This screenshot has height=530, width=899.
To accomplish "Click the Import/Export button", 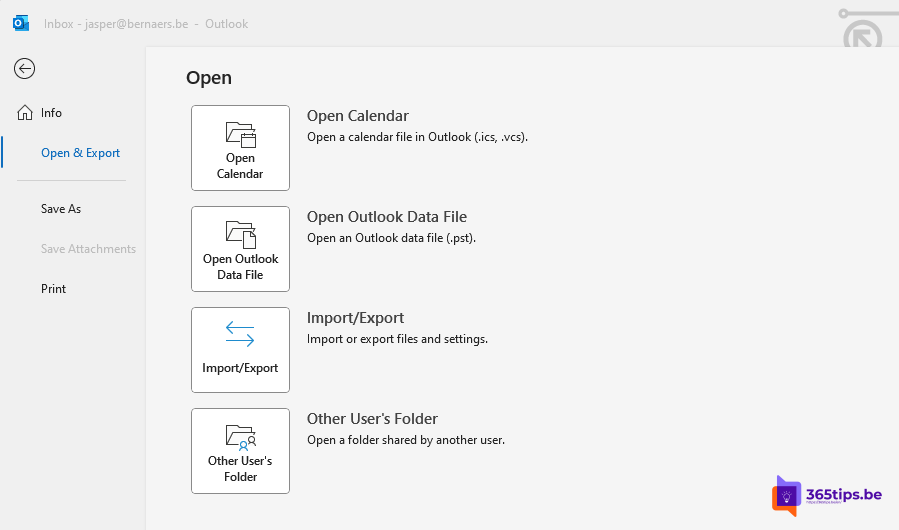I will coord(240,350).
